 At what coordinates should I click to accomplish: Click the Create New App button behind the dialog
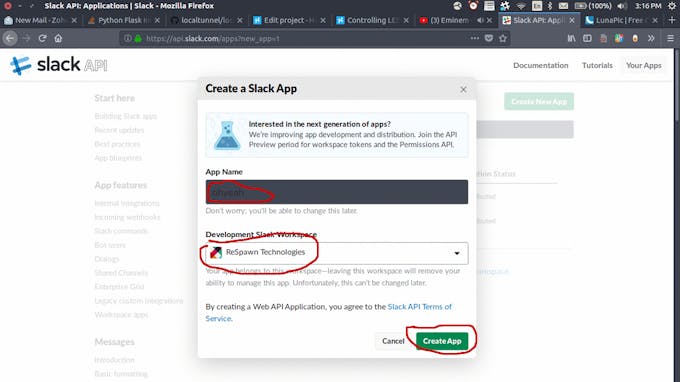539,101
